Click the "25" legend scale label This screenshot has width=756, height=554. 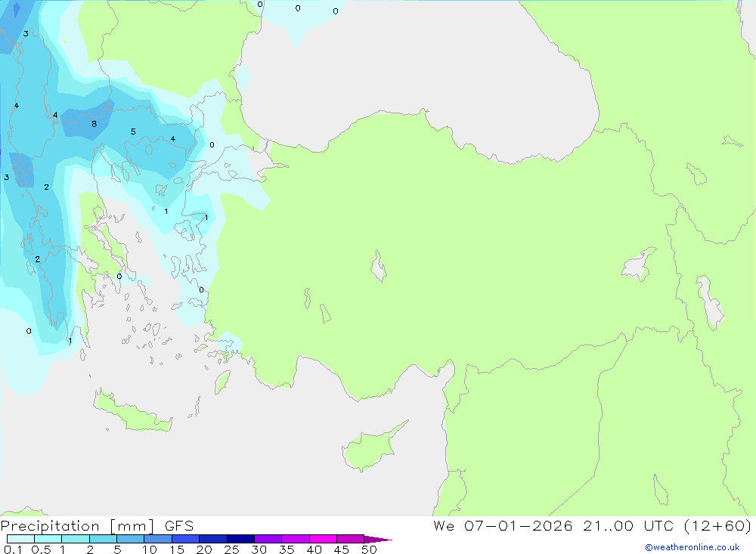pyautogui.click(x=231, y=549)
